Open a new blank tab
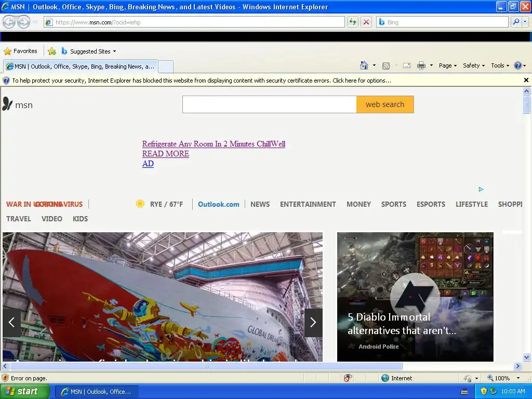 point(166,66)
